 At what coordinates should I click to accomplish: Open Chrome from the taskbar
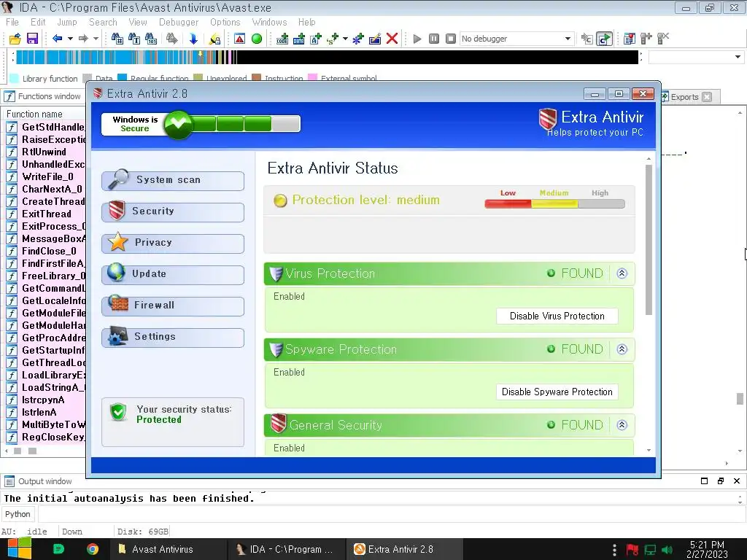93,549
